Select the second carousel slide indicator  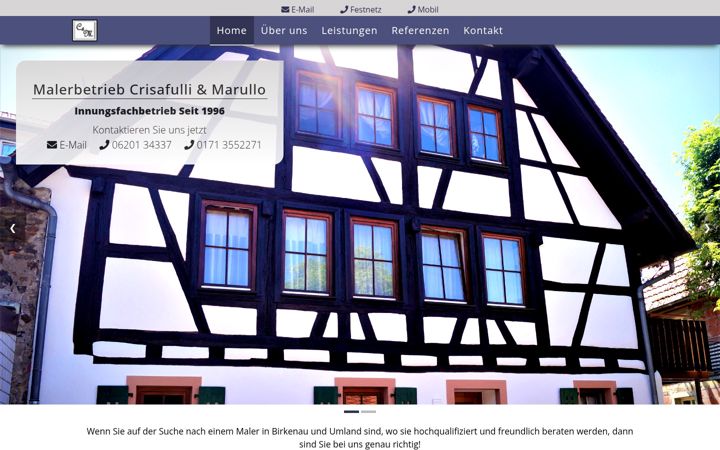pos(368,412)
